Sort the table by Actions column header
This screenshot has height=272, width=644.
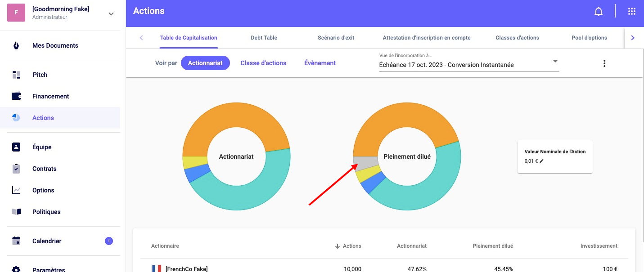point(351,246)
